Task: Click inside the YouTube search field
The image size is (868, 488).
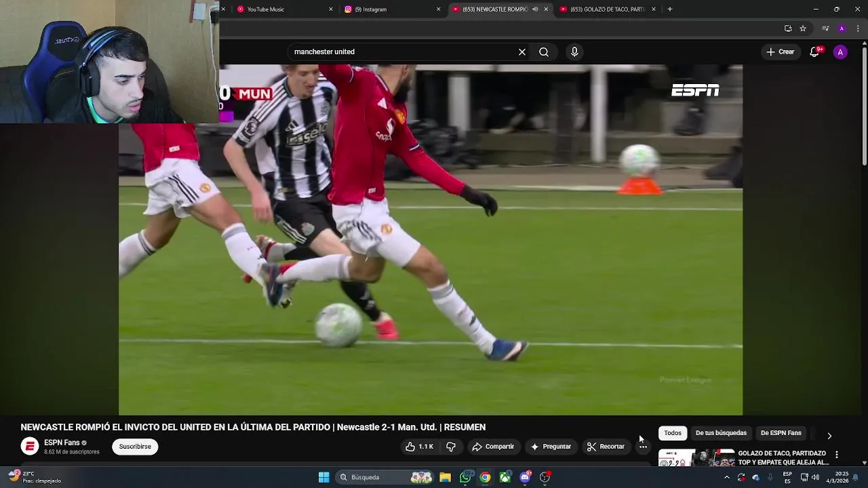Action: tap(403, 52)
